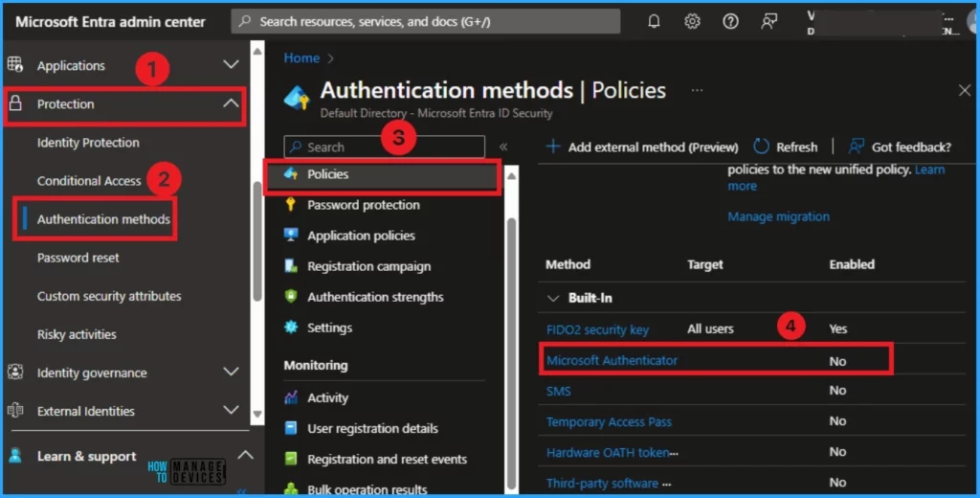
Task: Click the Target column header
Action: [705, 264]
